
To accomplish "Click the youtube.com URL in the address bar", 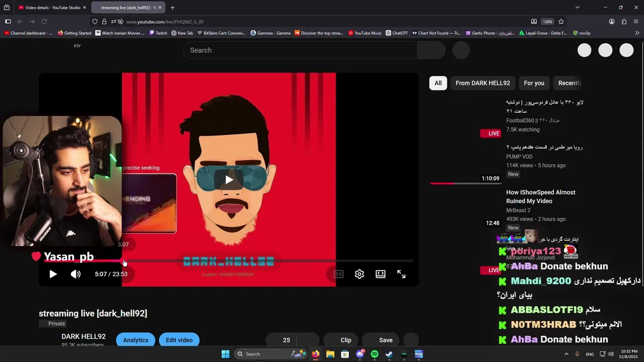I will [165, 22].
